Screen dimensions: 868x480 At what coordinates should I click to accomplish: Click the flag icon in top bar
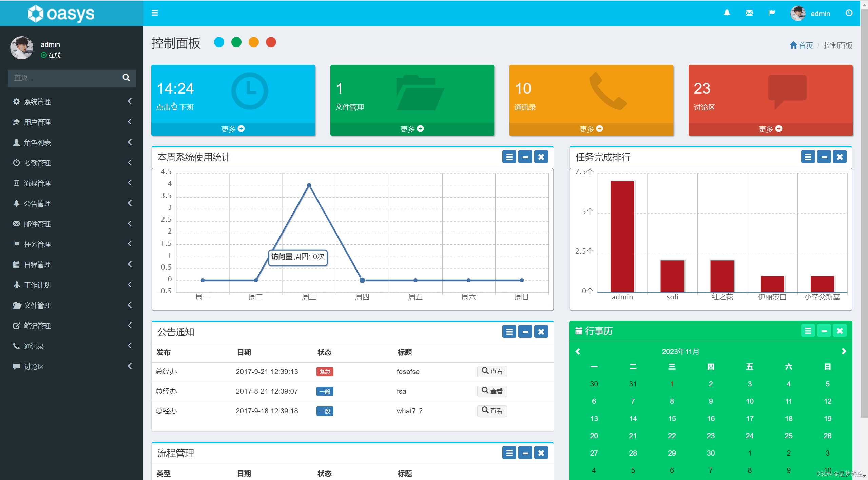[771, 13]
